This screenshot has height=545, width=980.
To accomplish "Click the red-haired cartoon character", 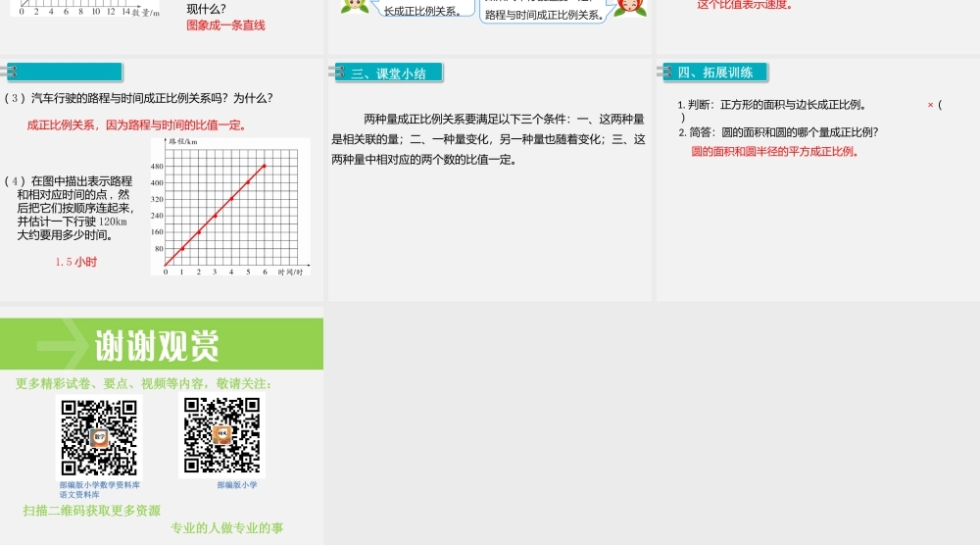I will click(x=630, y=6).
